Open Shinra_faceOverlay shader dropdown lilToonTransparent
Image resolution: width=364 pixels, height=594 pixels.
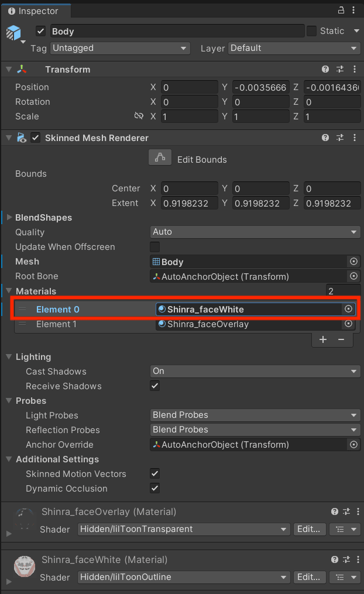tap(184, 529)
